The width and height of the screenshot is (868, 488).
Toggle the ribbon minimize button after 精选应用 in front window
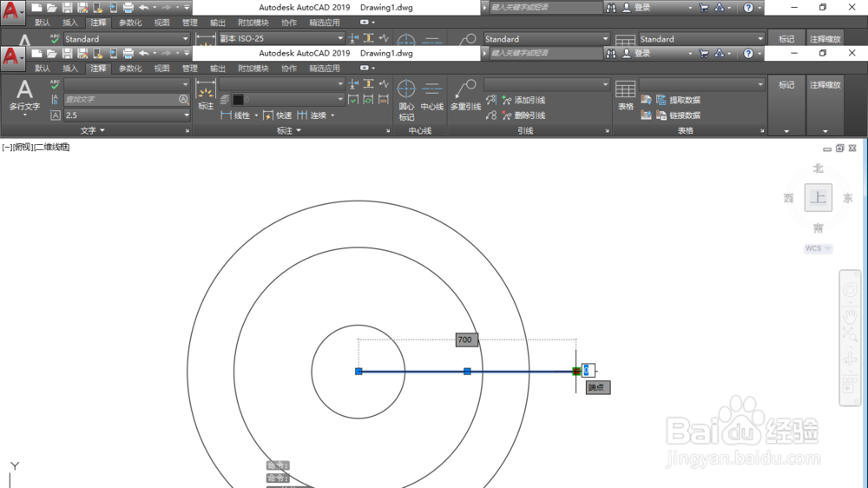coord(365,68)
